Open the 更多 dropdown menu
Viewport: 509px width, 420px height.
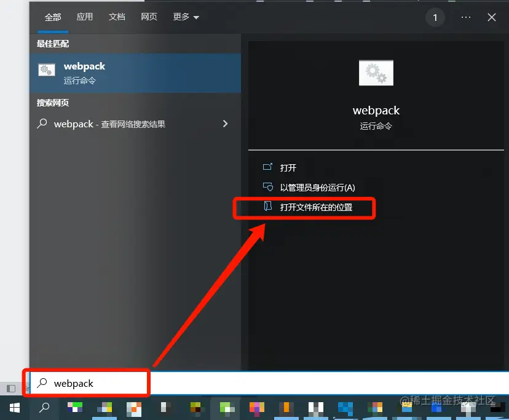182,17
